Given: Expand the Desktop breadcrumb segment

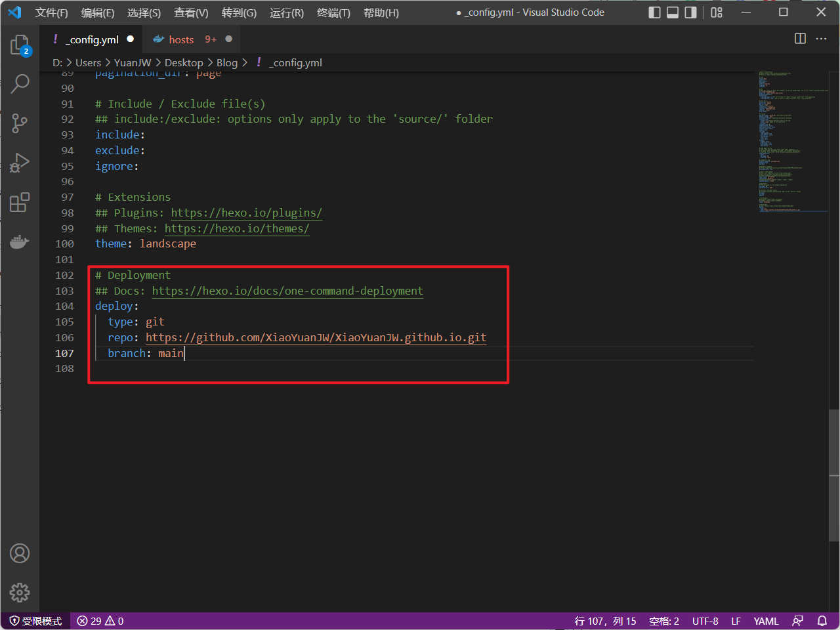Looking at the screenshot, I should (x=184, y=62).
